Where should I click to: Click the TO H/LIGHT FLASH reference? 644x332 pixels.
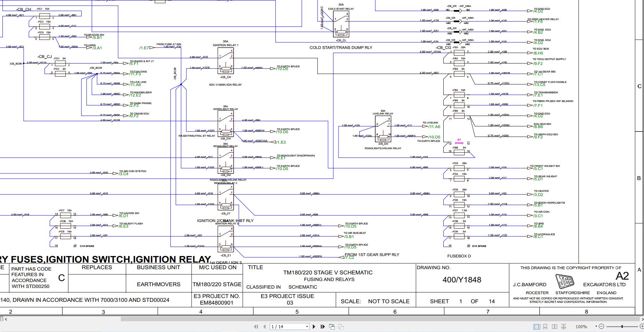click(x=131, y=223)
